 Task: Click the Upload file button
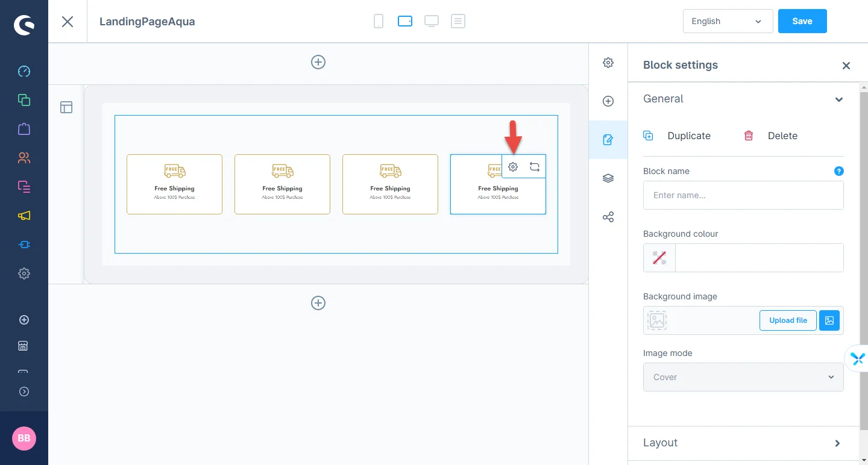click(788, 320)
